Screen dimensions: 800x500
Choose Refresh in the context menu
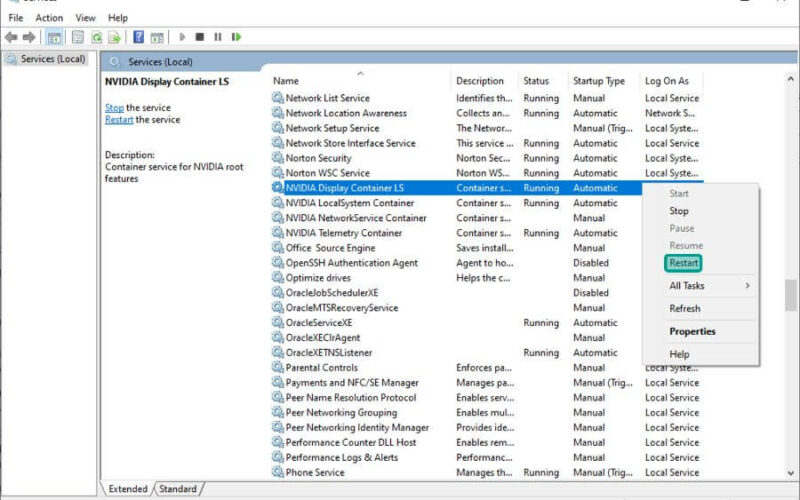701,308
